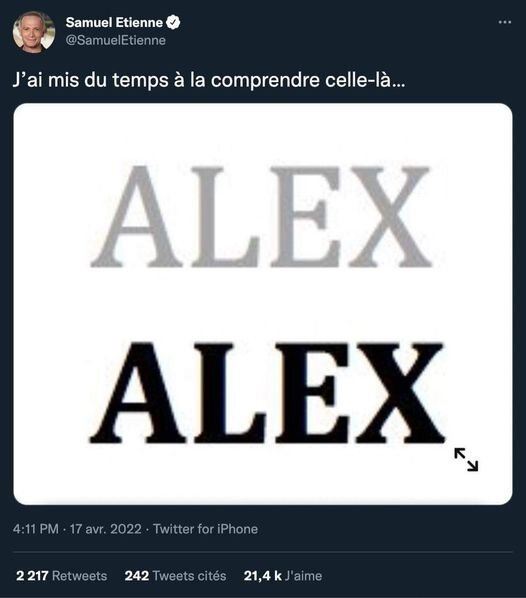The width and height of the screenshot is (526, 598).
Task: Show the 242 Tweets cités
Action: click(x=175, y=575)
